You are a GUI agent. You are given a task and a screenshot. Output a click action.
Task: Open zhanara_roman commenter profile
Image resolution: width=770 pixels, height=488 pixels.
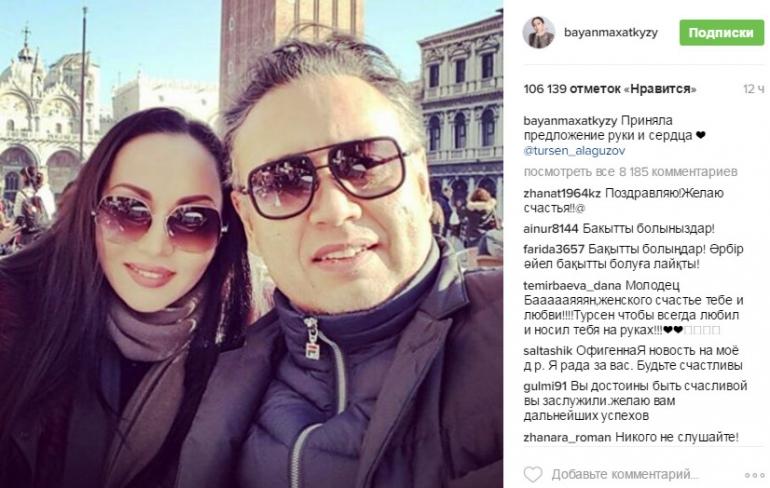pos(567,437)
